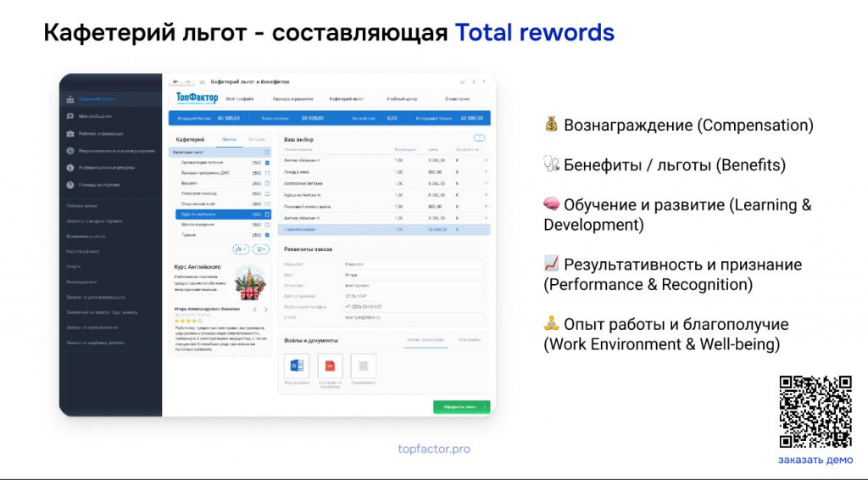This screenshot has width=868, height=480.
Task: Click the thumbs-up like icon under benefits list
Action: coord(241,249)
